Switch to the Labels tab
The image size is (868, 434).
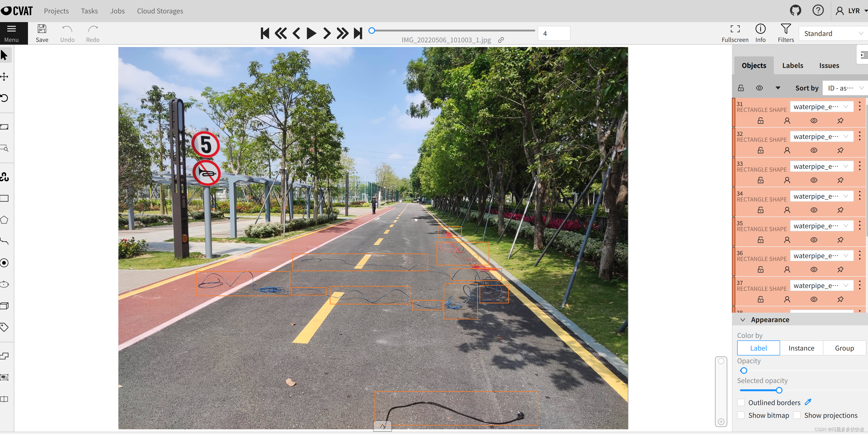793,65
